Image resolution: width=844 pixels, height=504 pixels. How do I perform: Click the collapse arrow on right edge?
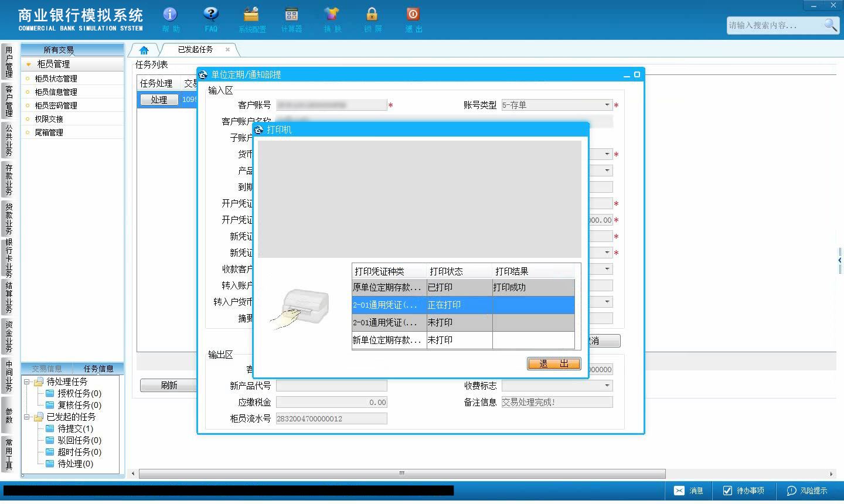[x=840, y=260]
